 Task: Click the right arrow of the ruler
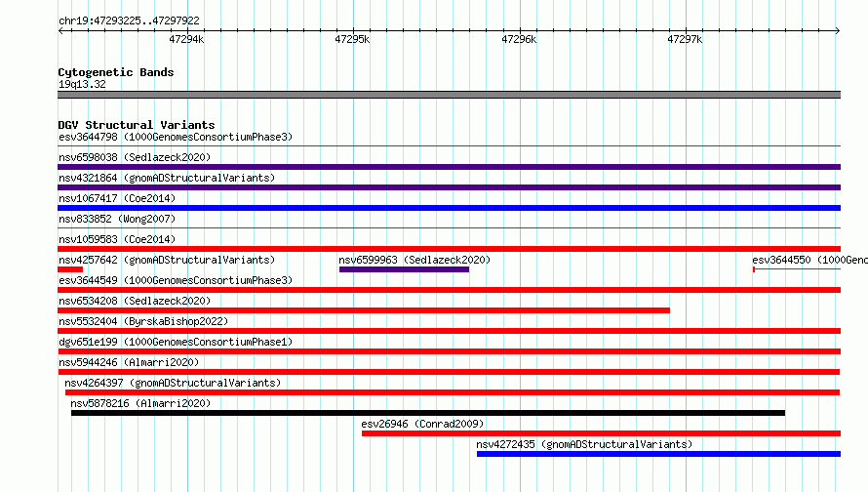(838, 30)
